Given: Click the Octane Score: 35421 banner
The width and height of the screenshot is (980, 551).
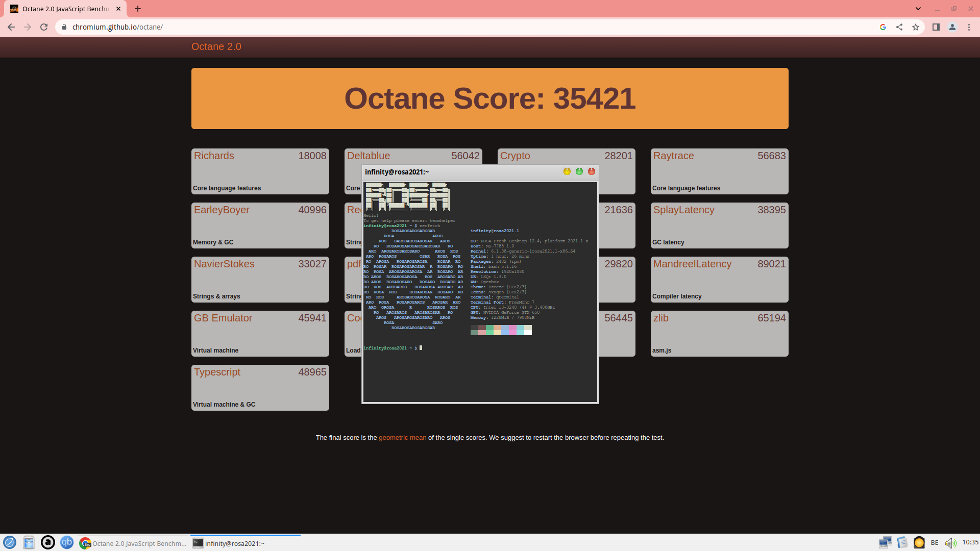Looking at the screenshot, I should click(x=490, y=98).
